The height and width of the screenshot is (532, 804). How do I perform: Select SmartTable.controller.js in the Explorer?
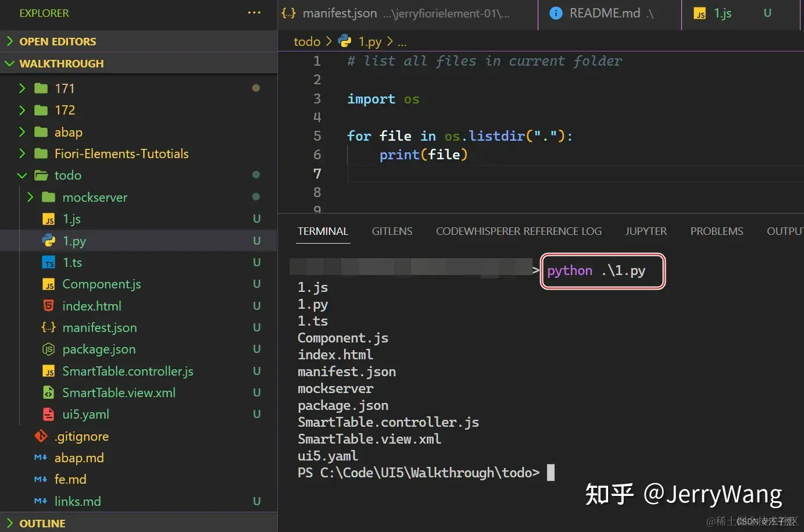[x=138, y=371]
